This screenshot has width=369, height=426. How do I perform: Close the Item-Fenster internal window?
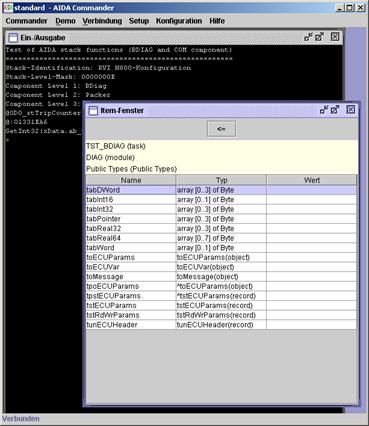[x=351, y=110]
